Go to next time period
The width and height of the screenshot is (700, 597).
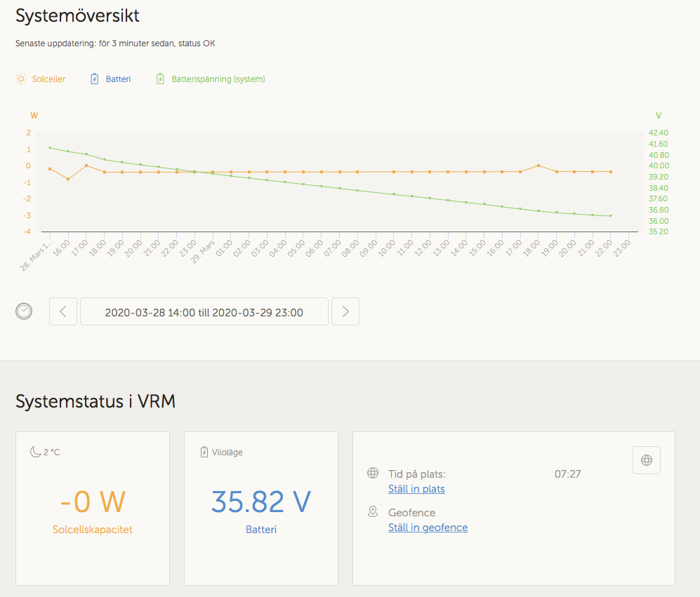345,311
